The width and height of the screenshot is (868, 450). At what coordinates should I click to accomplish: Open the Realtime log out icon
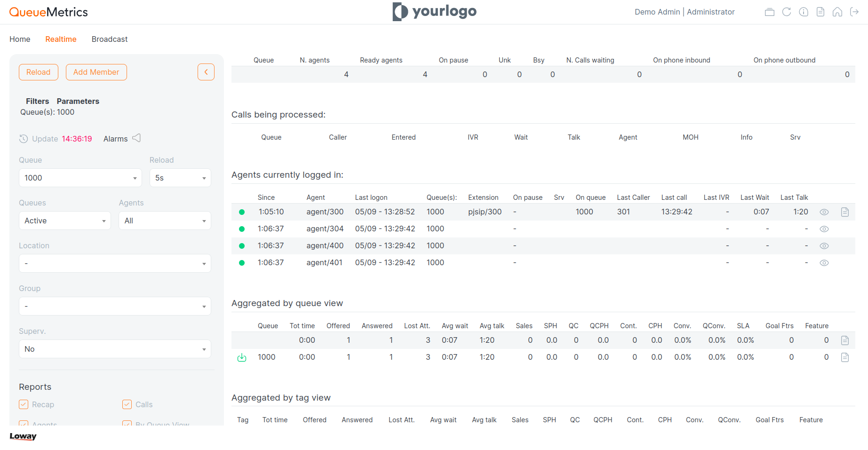pyautogui.click(x=855, y=12)
